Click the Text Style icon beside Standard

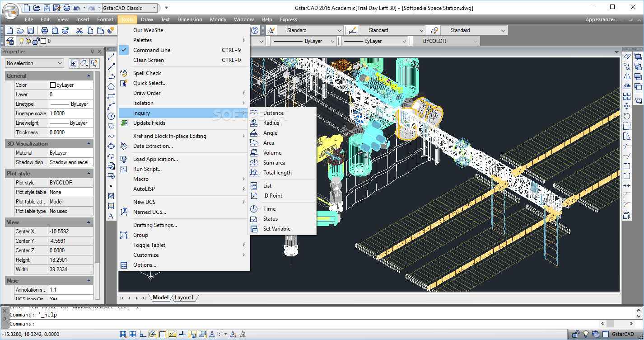pyautogui.click(x=271, y=30)
